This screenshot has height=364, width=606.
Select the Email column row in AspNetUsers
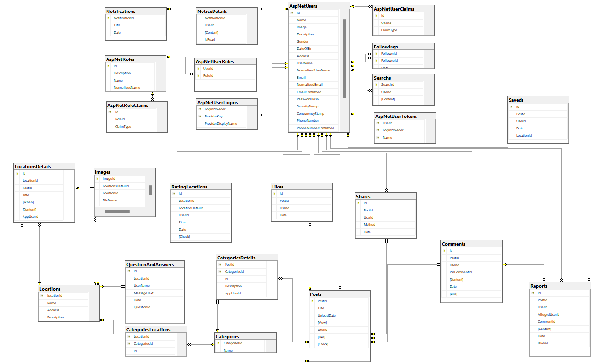tap(312, 77)
